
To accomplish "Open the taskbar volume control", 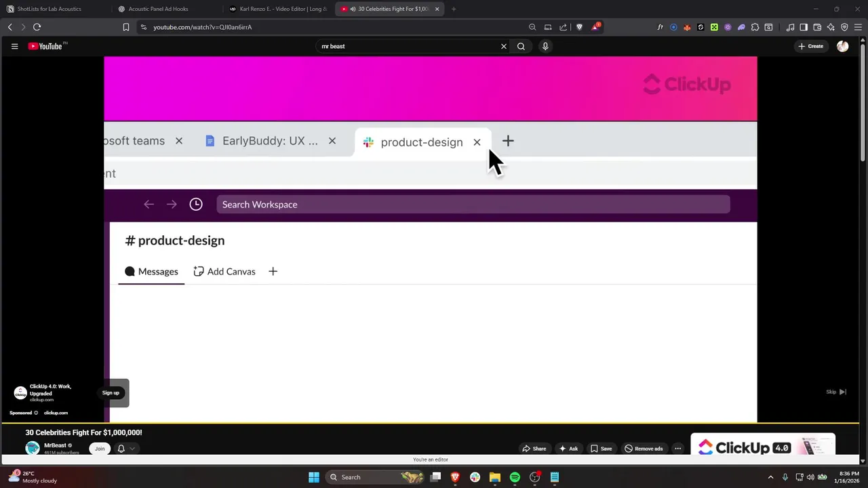I will coord(810,477).
